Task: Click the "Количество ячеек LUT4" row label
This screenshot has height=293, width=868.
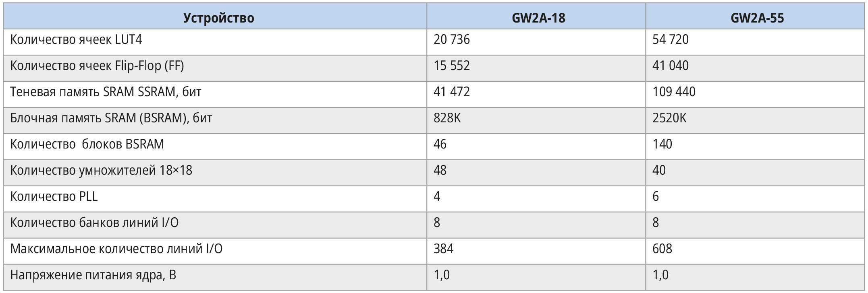Action: 76,40
